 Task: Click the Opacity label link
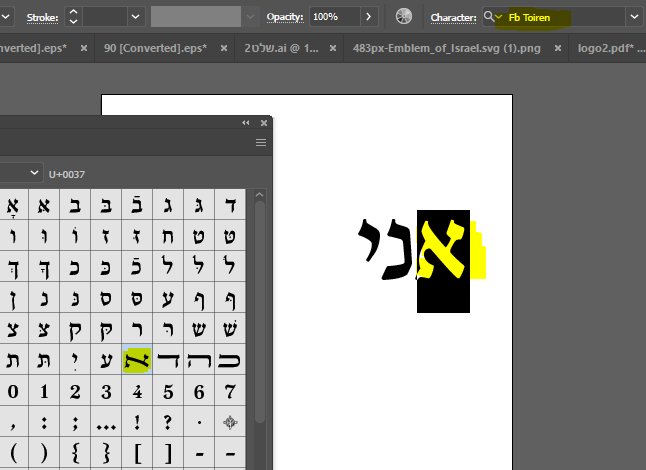click(x=285, y=17)
